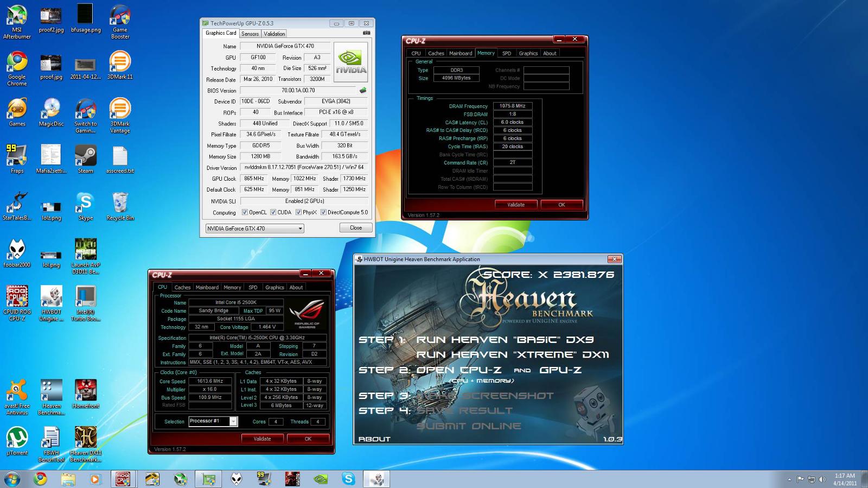Click OK in the lower CPU-Z window
This screenshot has width=868, height=488.
(x=308, y=439)
